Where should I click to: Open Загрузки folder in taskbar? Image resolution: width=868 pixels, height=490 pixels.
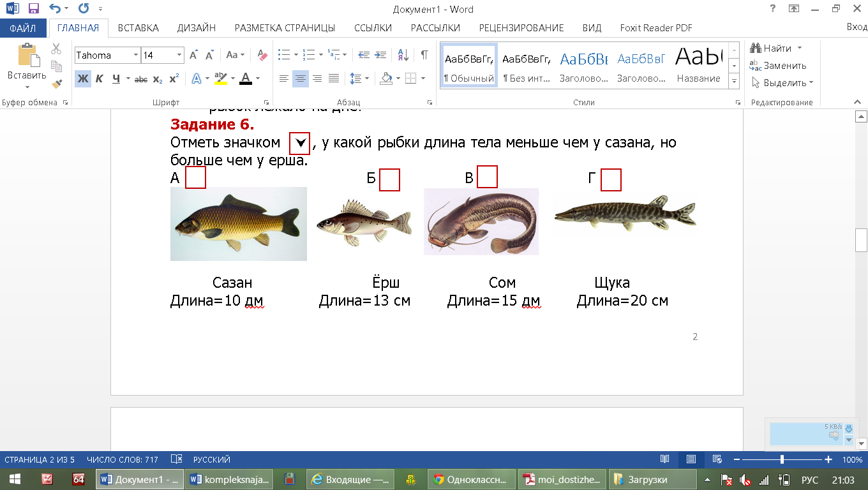652,479
